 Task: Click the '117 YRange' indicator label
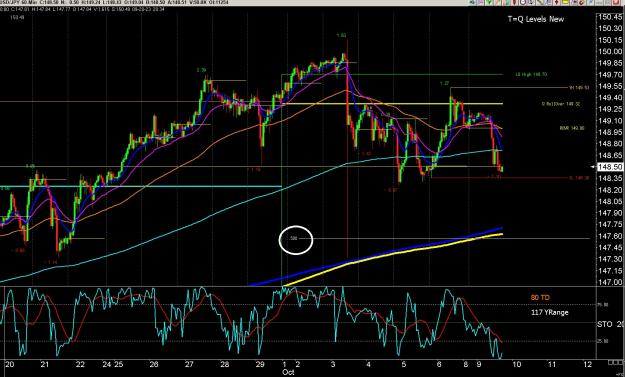point(550,312)
